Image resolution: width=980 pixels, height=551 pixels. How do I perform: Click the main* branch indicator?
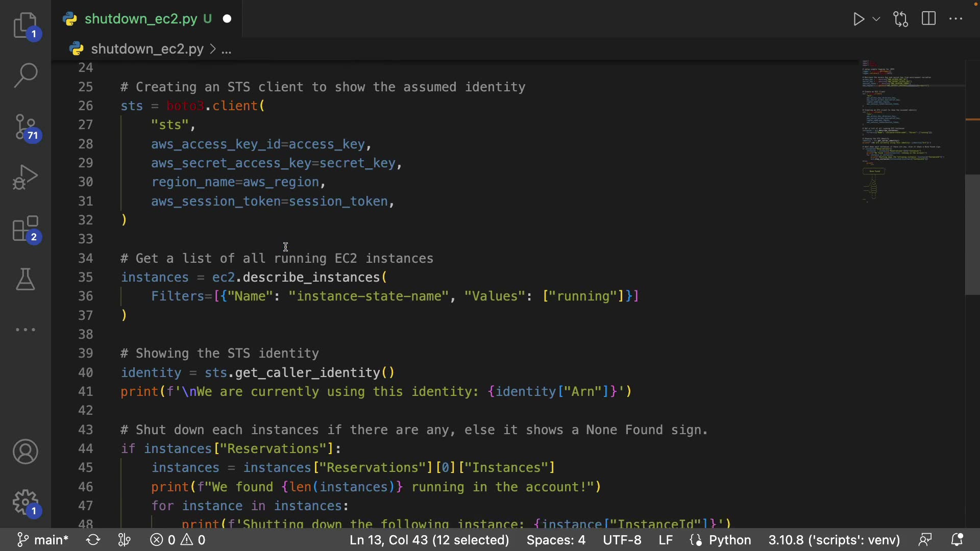[x=43, y=540]
